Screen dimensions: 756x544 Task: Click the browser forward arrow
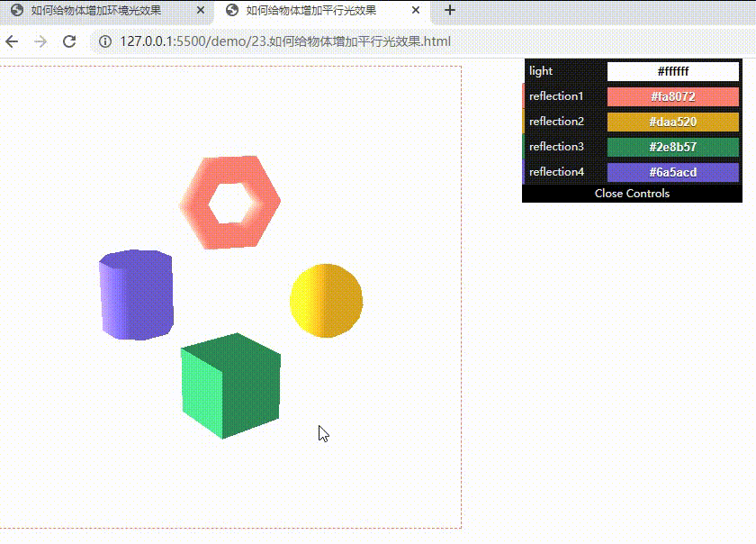41,41
